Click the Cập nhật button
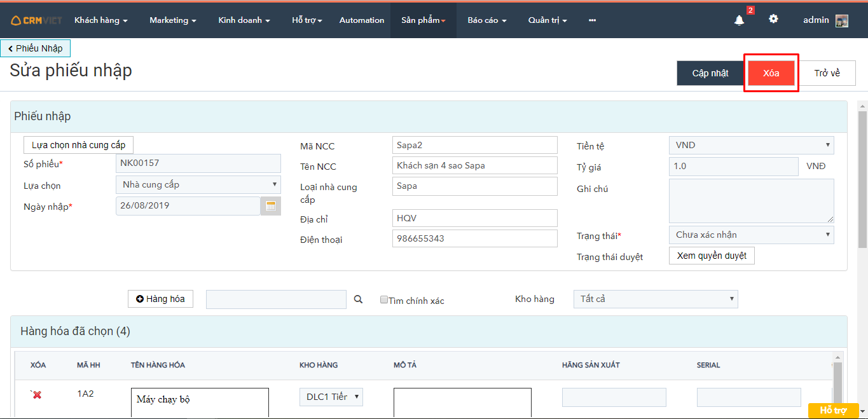Image resolution: width=868 pixels, height=419 pixels. click(710, 73)
